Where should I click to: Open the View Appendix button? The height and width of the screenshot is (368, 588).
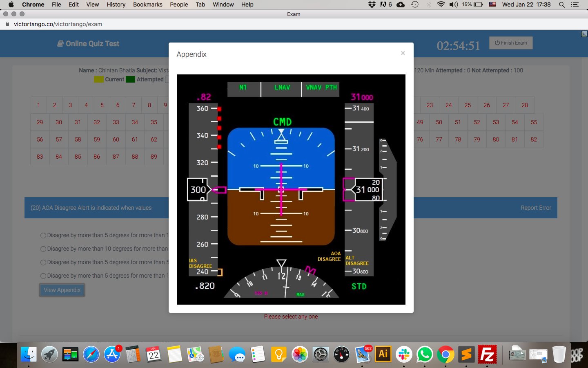point(62,290)
